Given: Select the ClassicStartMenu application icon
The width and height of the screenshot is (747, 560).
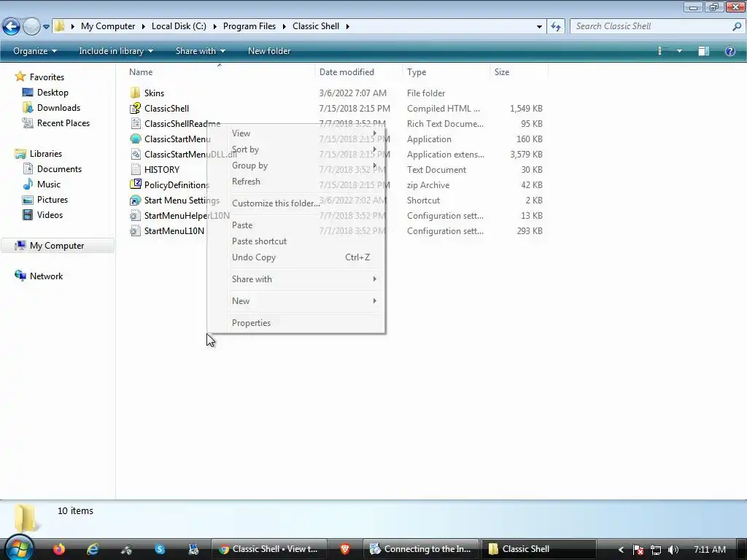Looking at the screenshot, I should tap(135, 139).
